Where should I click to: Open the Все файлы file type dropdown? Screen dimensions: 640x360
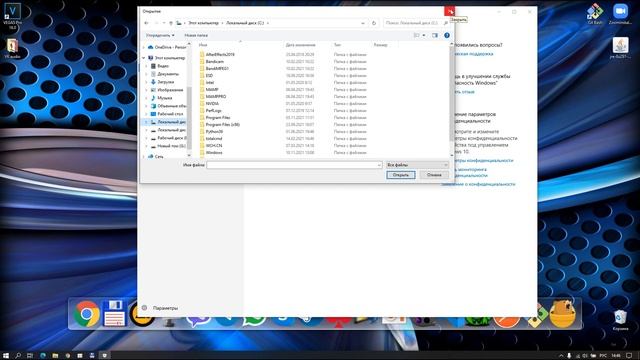[x=417, y=165]
